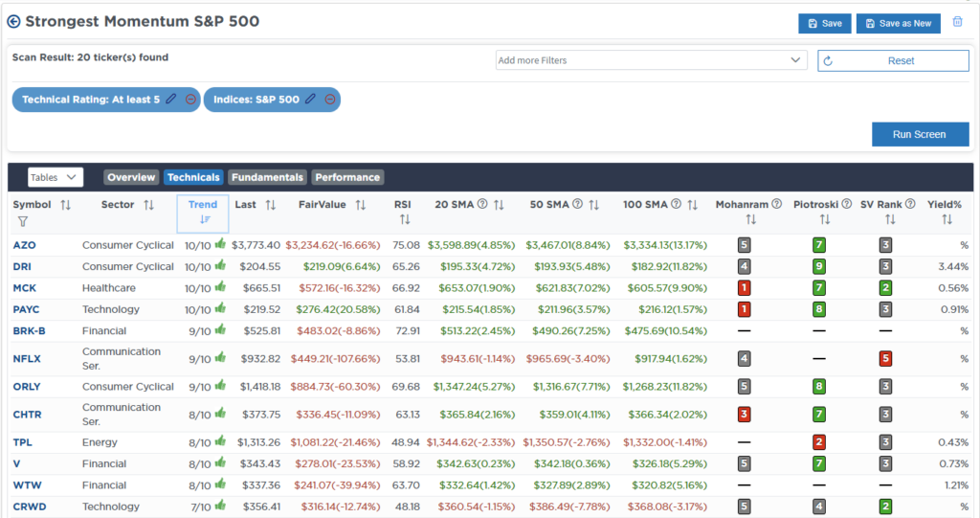This screenshot has height=518, width=980.
Task: Show help for the Mohanram score
Action: click(x=777, y=204)
